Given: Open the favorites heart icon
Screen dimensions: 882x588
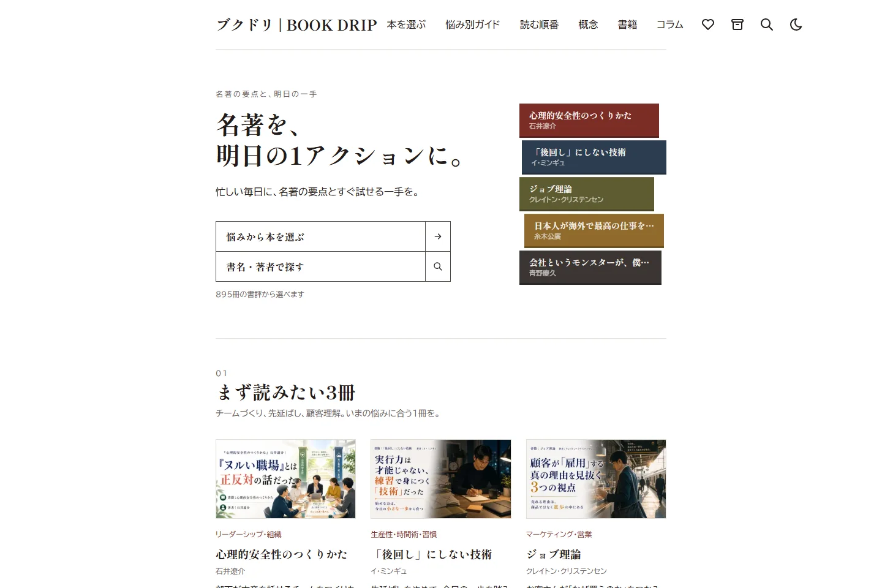Looking at the screenshot, I should coord(708,24).
